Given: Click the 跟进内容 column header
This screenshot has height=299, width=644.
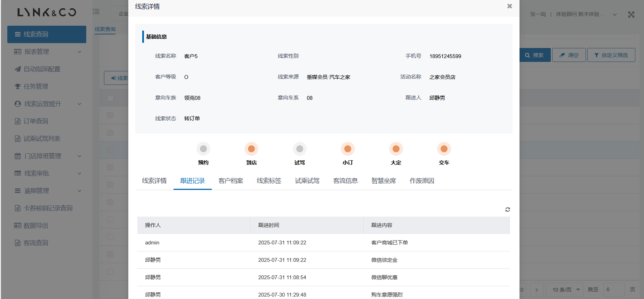Looking at the screenshot, I should 436,225.
